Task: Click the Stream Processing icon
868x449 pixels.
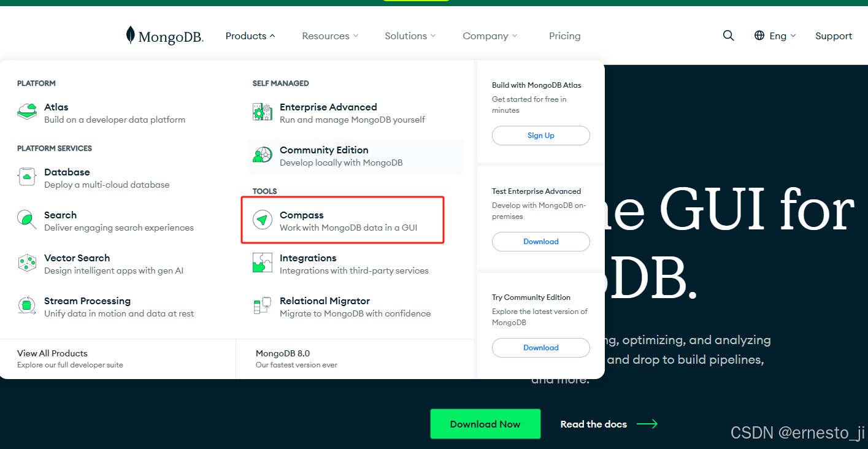Action: tap(27, 305)
